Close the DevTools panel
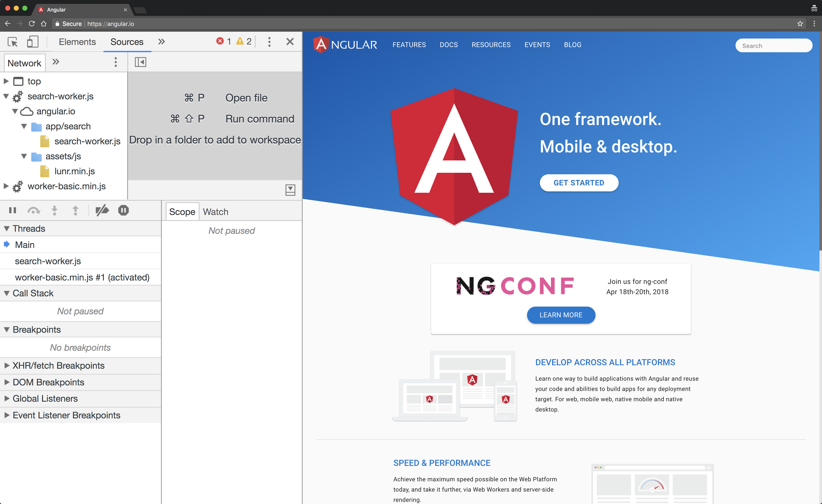This screenshot has height=504, width=822. coord(290,42)
